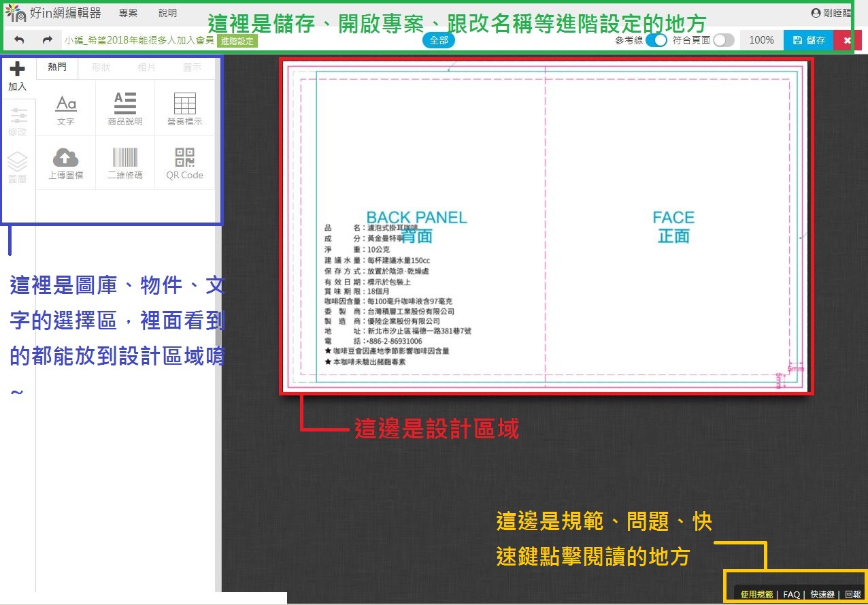Open the 上傳圖檔 upload image tool
868x605 pixels.
(x=65, y=163)
